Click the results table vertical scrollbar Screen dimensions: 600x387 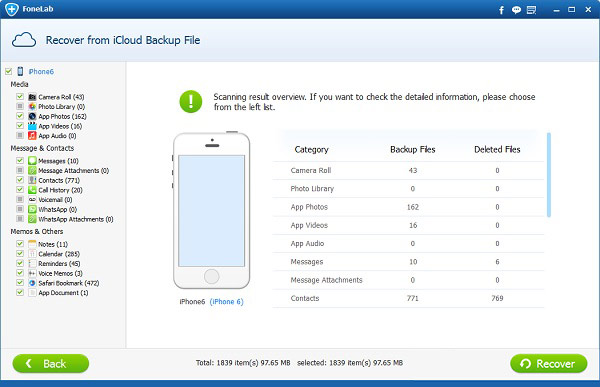tap(549, 175)
